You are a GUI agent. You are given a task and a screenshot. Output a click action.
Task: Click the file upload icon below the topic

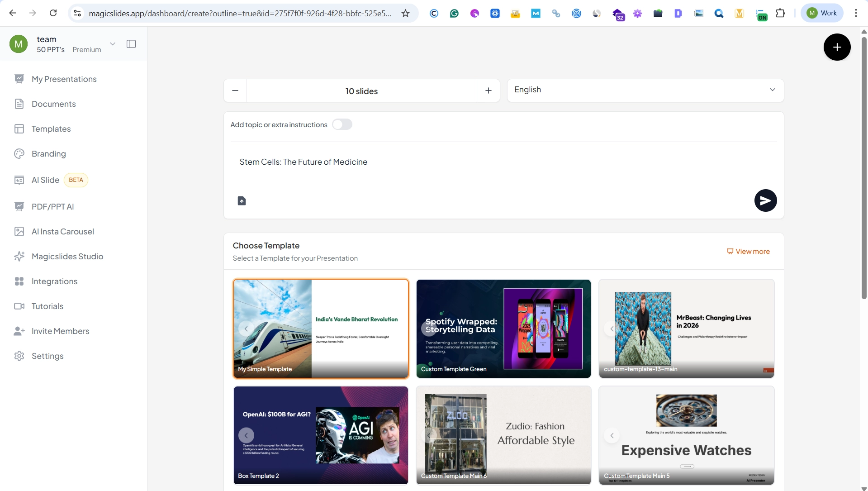[x=242, y=200]
